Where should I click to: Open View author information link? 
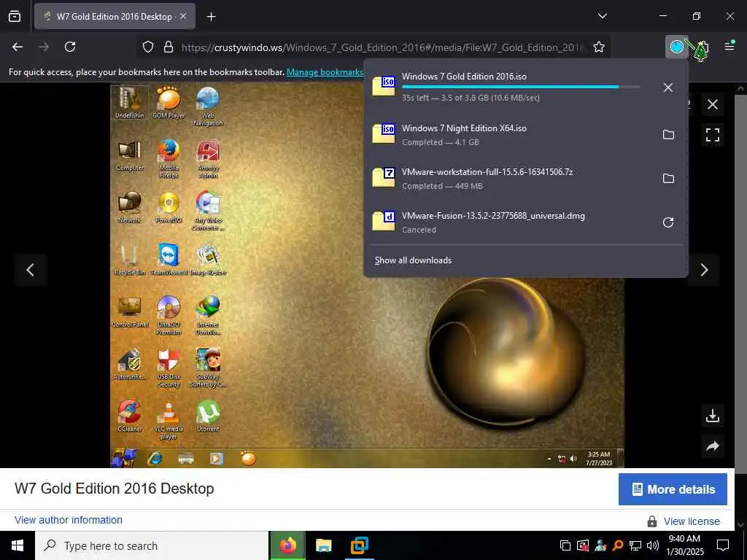pos(69,520)
